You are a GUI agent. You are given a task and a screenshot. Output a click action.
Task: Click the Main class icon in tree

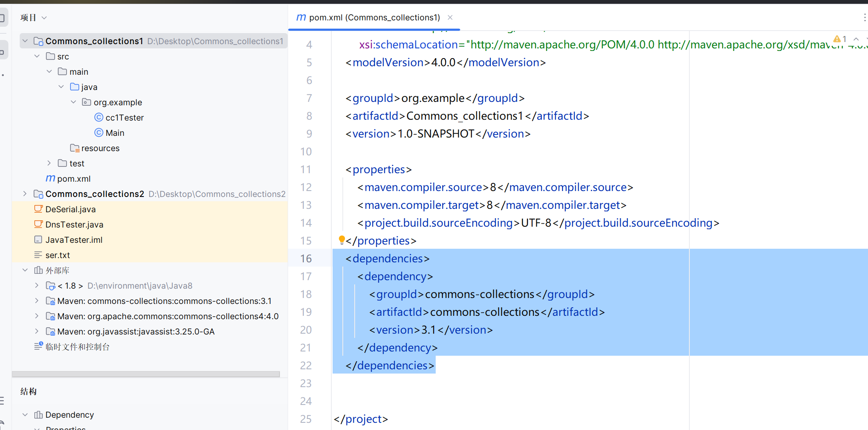coord(99,132)
